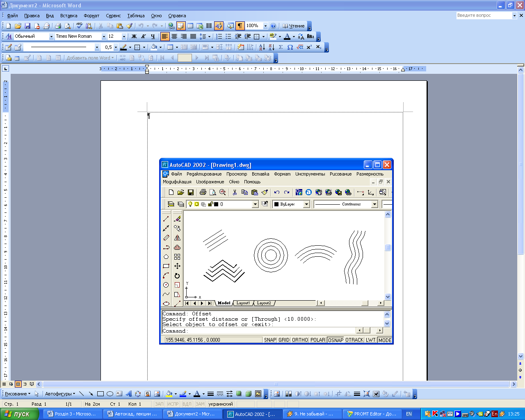Insert a Text Box from Drawing toolbar
The height and width of the screenshot is (420, 525).
(119, 394)
